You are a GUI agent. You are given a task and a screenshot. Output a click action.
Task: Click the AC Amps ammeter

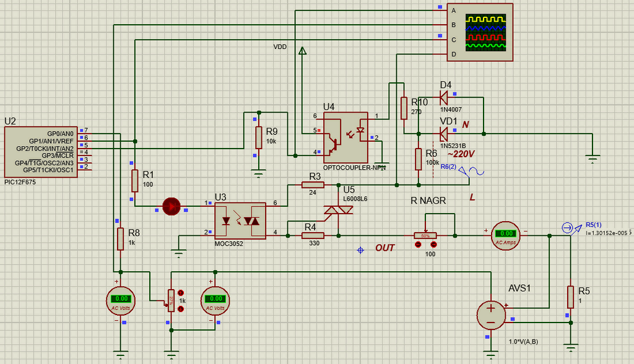pos(506,236)
